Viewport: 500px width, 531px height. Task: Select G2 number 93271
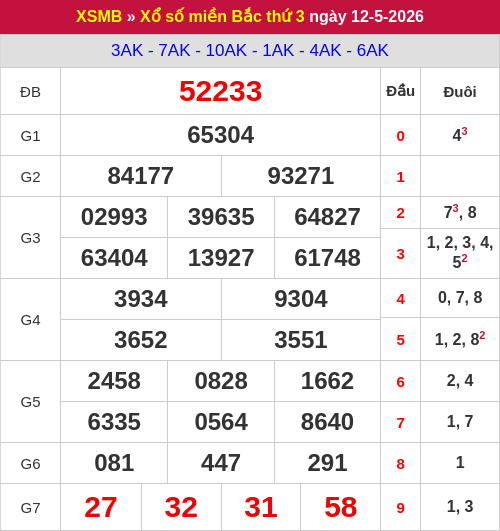[301, 176]
